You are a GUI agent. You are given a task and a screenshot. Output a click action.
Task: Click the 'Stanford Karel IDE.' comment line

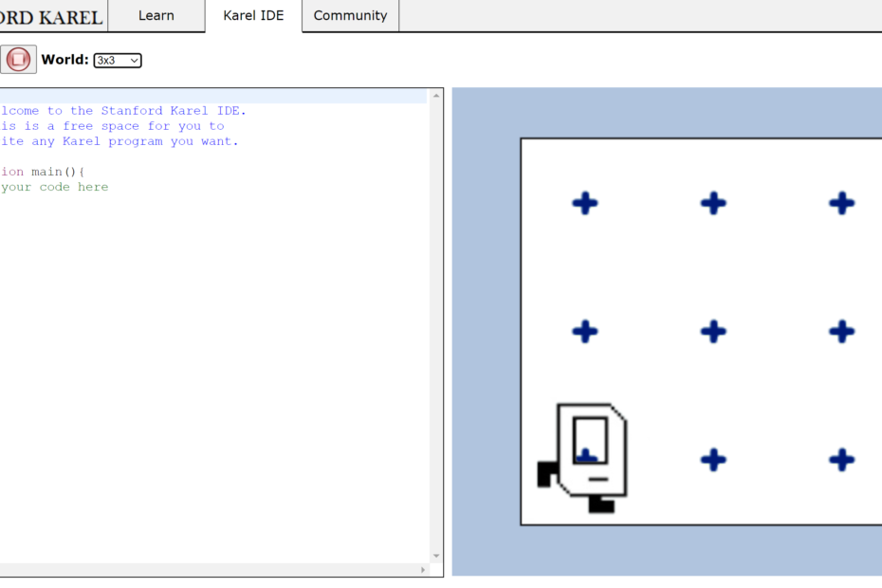click(x=123, y=111)
